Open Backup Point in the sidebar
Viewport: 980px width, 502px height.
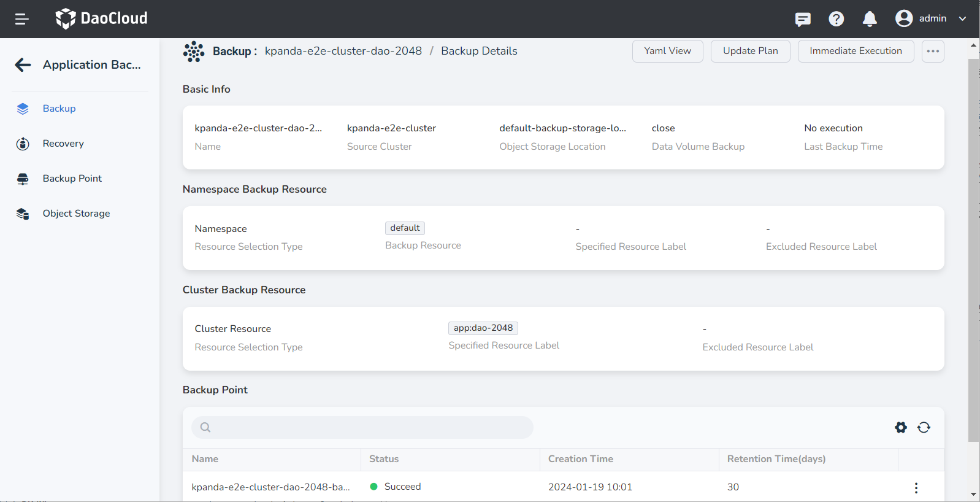pyautogui.click(x=72, y=179)
